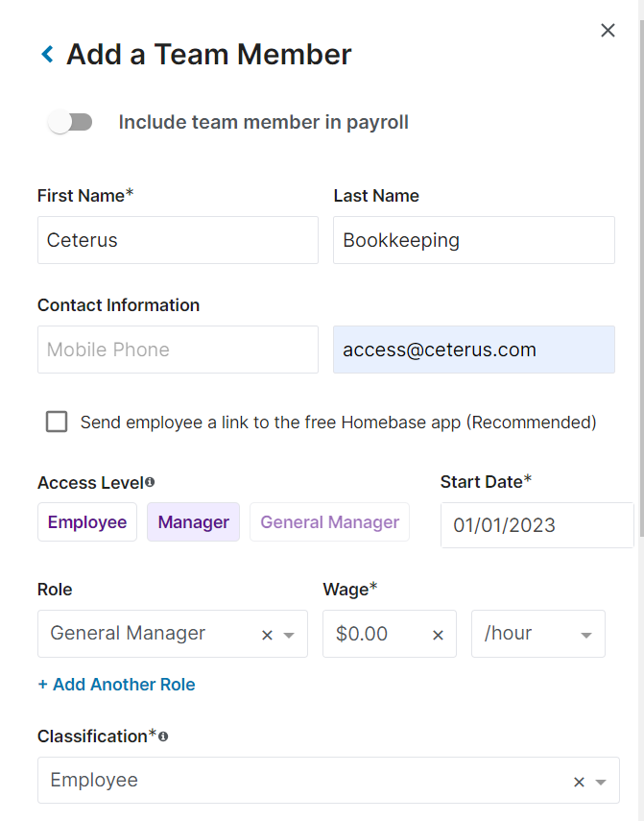Click the Classification info icon
Viewport: 644px width, 821px height.
point(163,736)
